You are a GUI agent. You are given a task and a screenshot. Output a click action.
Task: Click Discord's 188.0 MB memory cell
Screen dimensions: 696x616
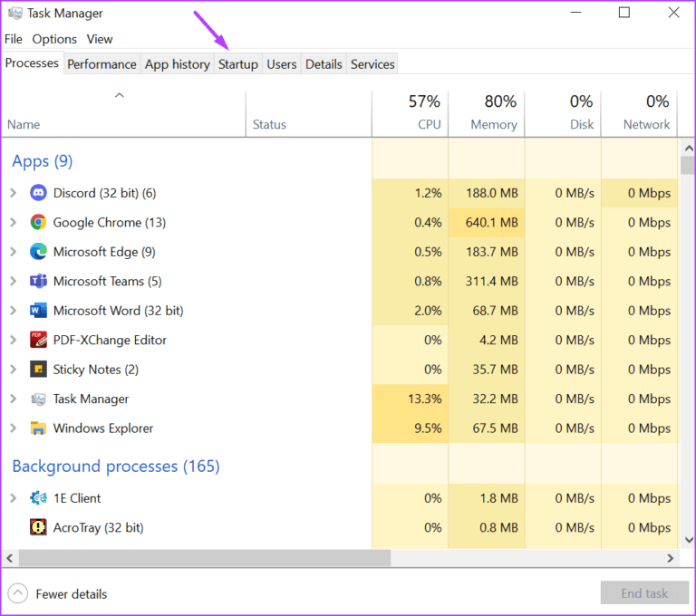point(486,193)
